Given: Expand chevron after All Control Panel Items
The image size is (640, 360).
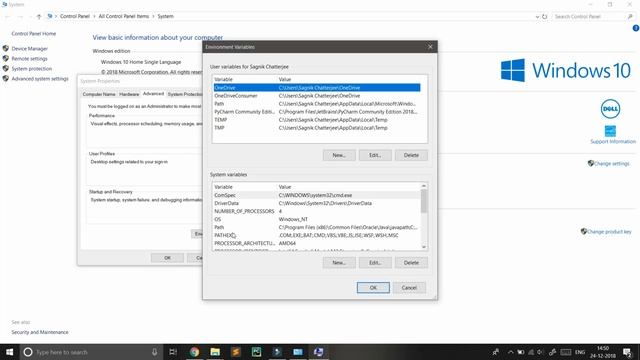Looking at the screenshot, I should click(153, 16).
